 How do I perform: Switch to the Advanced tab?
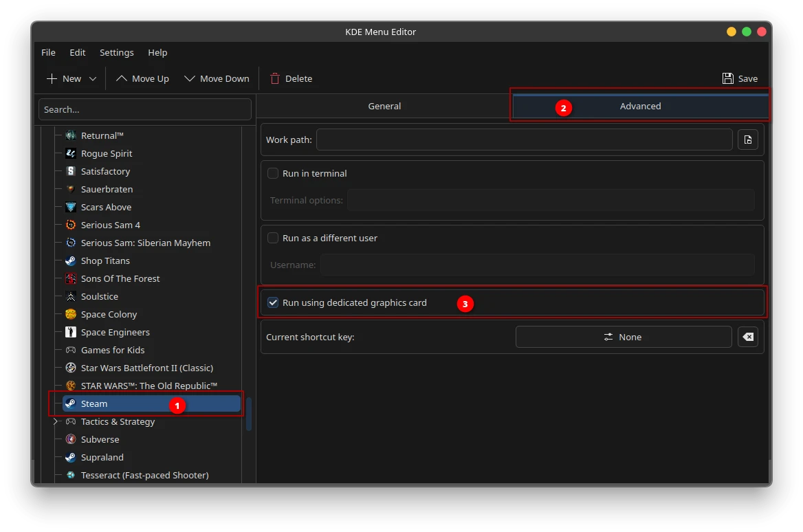tap(640, 107)
